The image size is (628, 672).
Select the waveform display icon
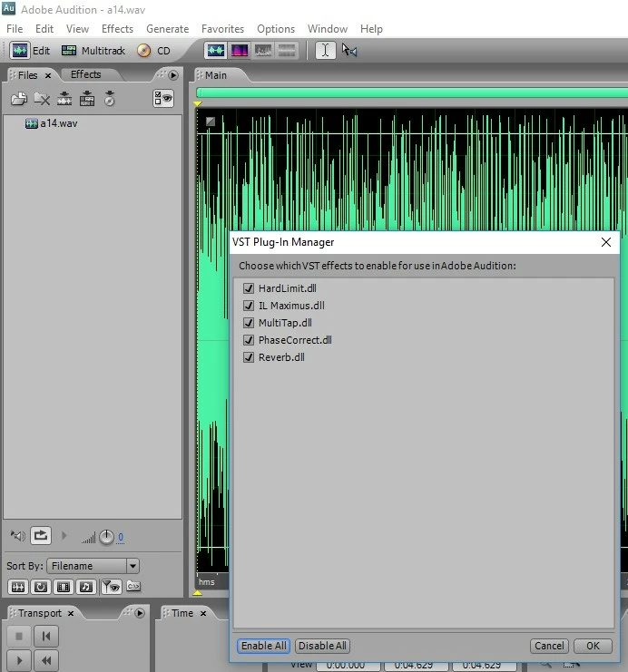tap(216, 51)
